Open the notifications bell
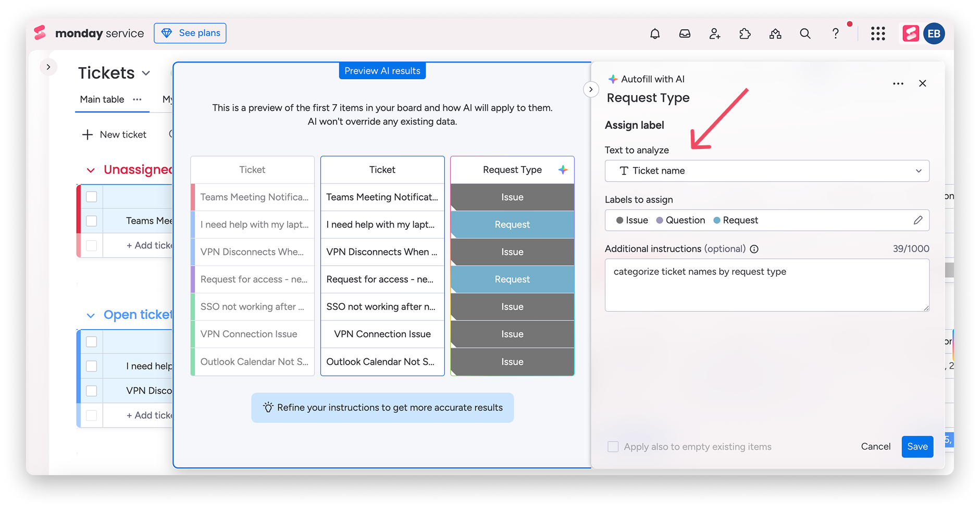This screenshot has width=980, height=509. 655,34
